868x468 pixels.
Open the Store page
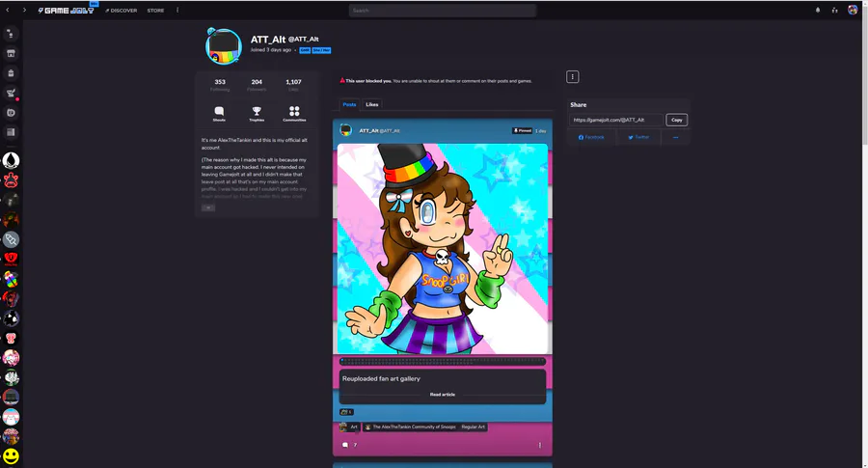click(x=155, y=11)
